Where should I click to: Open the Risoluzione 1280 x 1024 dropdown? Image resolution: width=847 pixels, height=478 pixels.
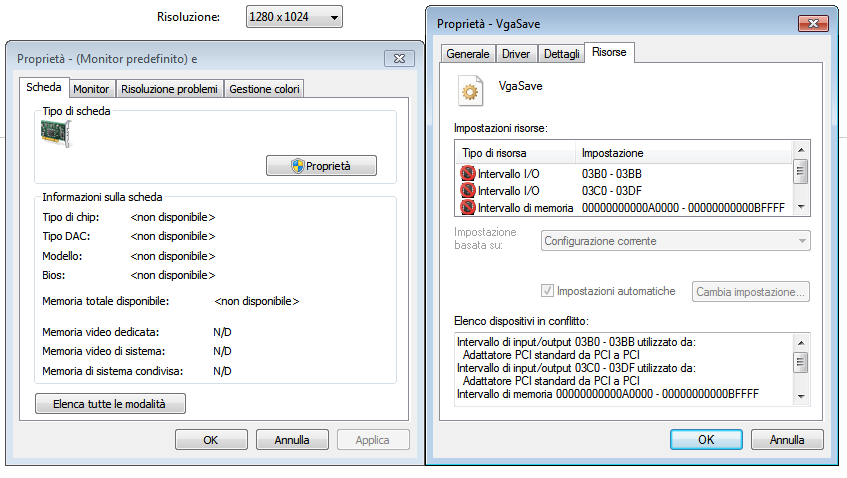293,17
